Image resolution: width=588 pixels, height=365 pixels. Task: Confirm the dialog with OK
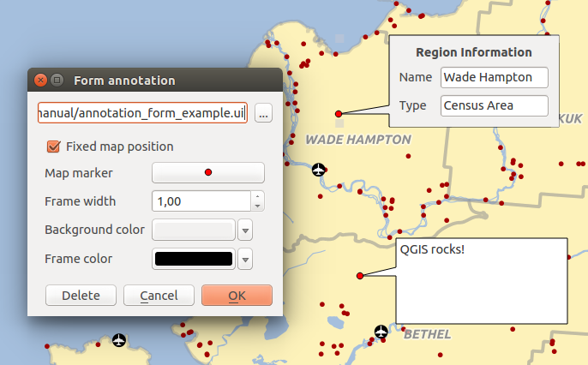click(x=237, y=296)
